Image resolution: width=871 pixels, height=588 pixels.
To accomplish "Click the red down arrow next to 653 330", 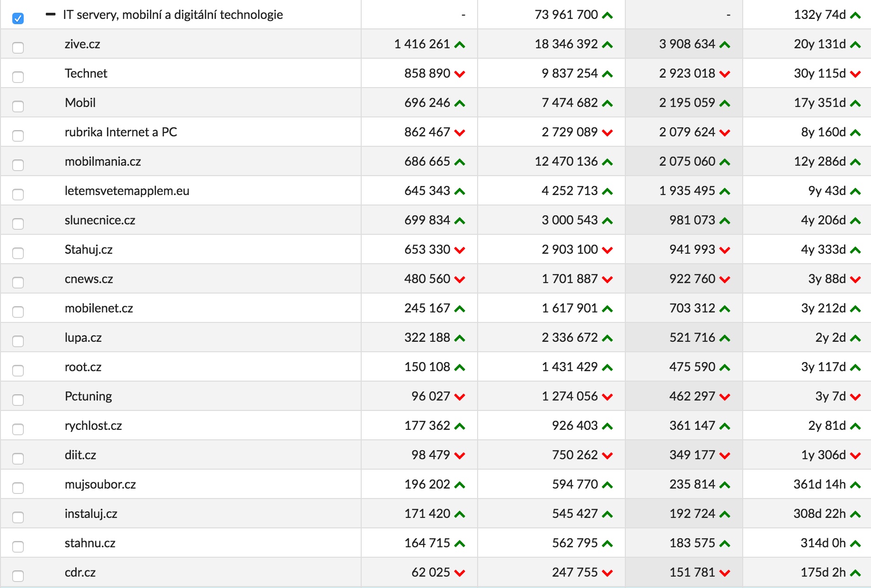I will click(x=460, y=250).
